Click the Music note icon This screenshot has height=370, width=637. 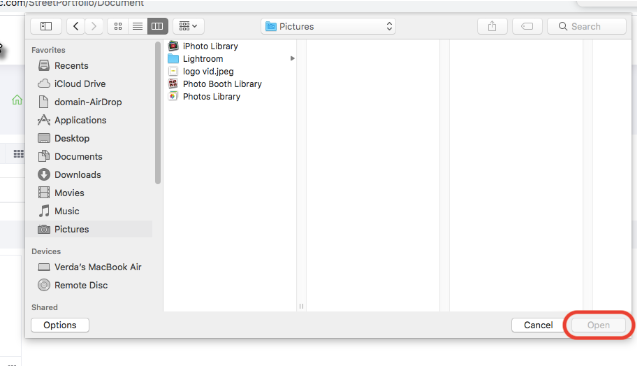pyautogui.click(x=44, y=211)
